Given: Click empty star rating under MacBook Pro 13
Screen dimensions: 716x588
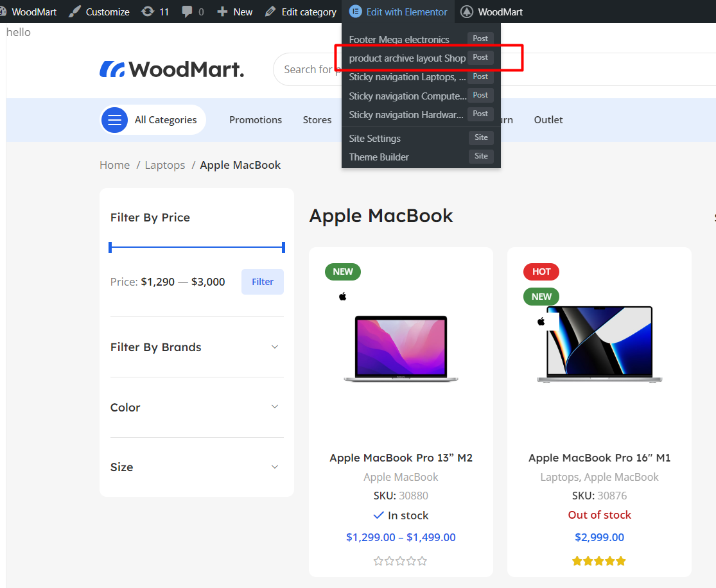Looking at the screenshot, I should point(401,560).
